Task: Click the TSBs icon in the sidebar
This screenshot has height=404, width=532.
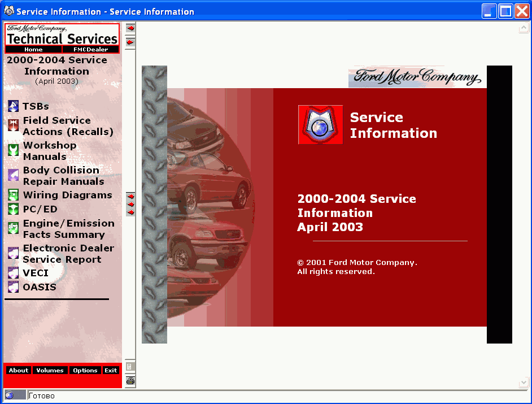Action: tap(13, 106)
